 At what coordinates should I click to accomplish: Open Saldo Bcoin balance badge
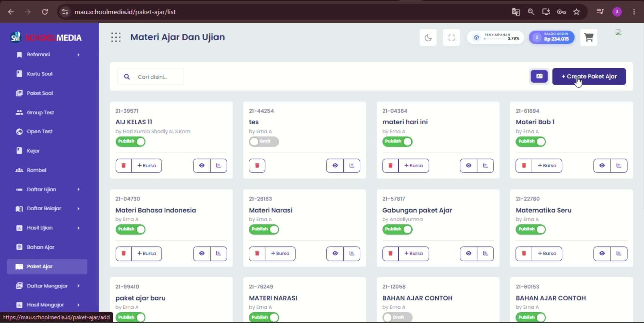[552, 37]
